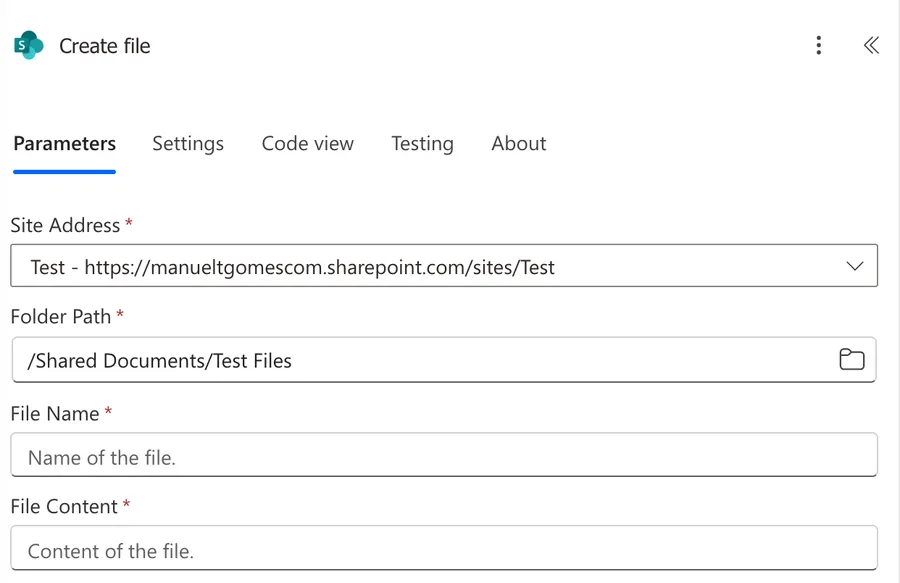
Task: Click the Site Address field label
Action: (x=65, y=225)
